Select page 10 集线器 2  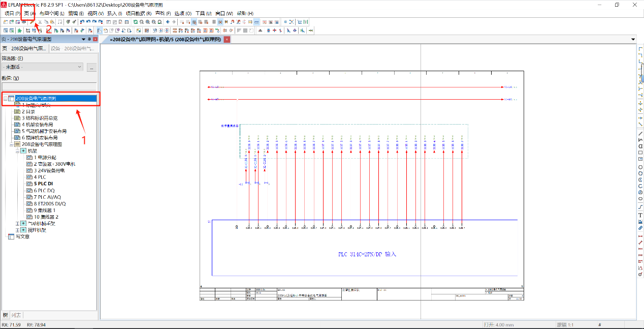pos(46,217)
